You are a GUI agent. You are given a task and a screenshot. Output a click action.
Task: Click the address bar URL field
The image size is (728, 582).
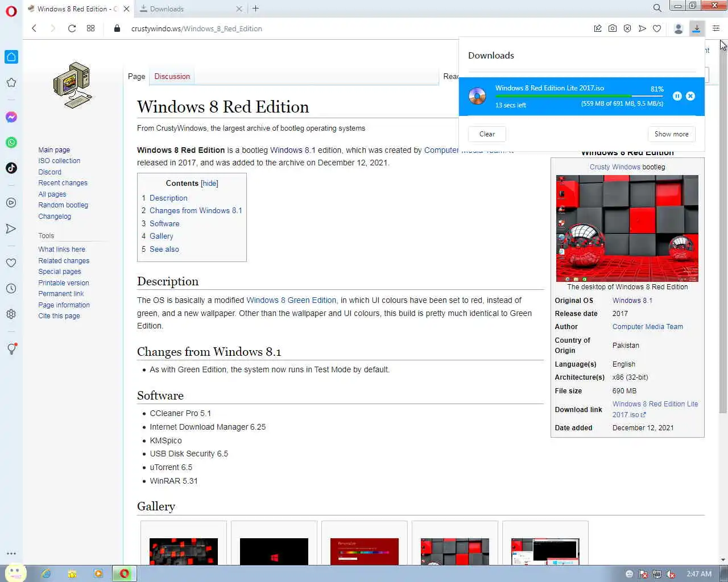(x=196, y=28)
